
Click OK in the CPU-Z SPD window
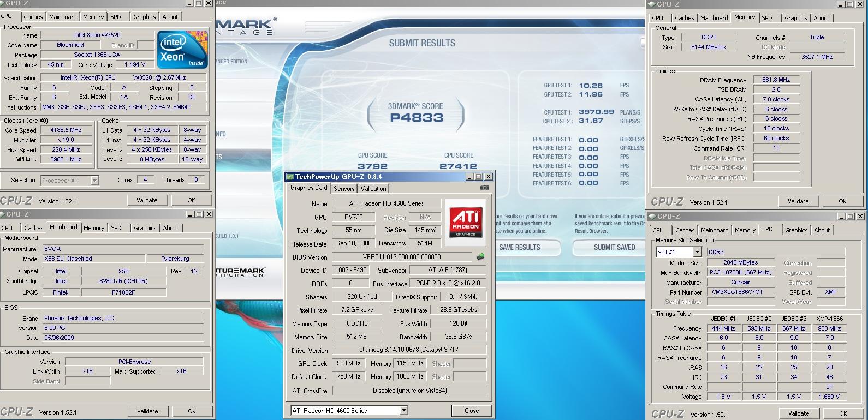click(x=843, y=413)
